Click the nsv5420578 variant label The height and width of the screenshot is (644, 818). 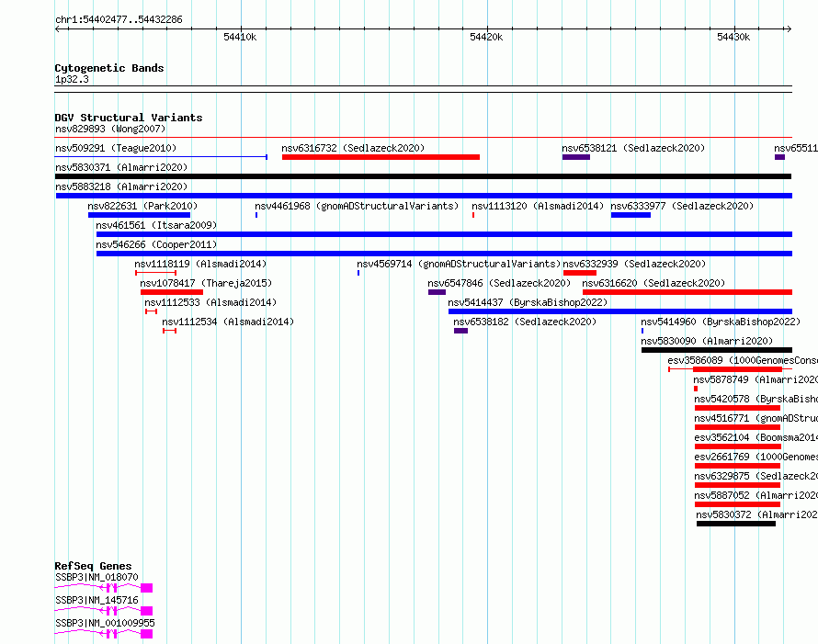pyautogui.click(x=756, y=399)
